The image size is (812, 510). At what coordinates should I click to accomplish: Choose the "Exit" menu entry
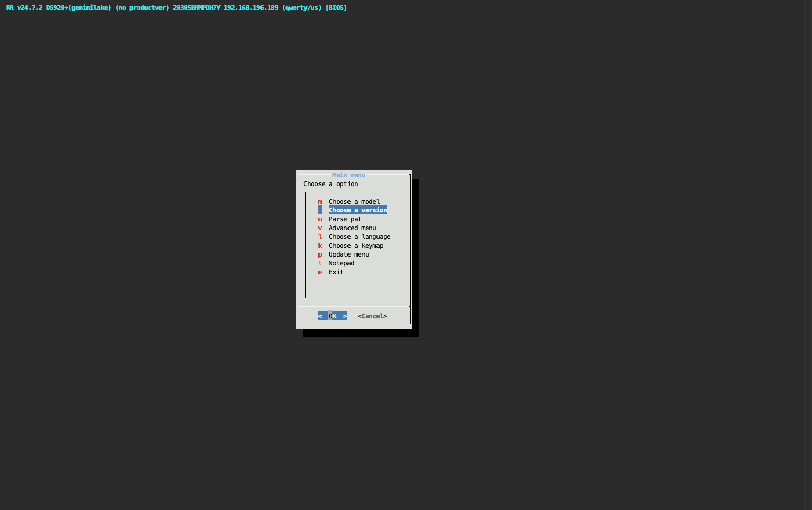336,272
